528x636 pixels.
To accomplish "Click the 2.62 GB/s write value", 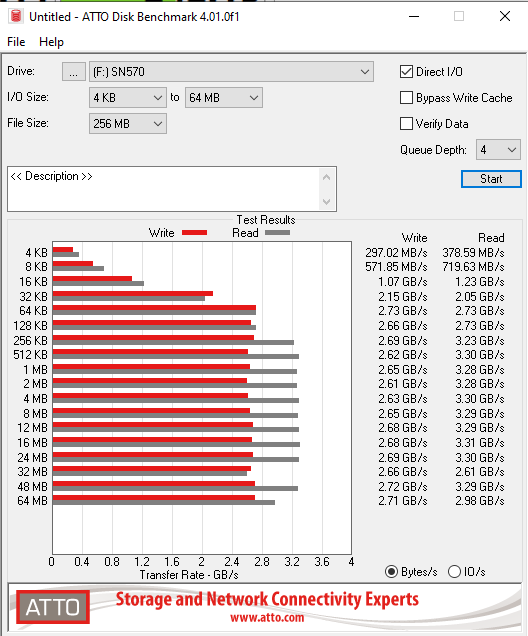I will (403, 355).
